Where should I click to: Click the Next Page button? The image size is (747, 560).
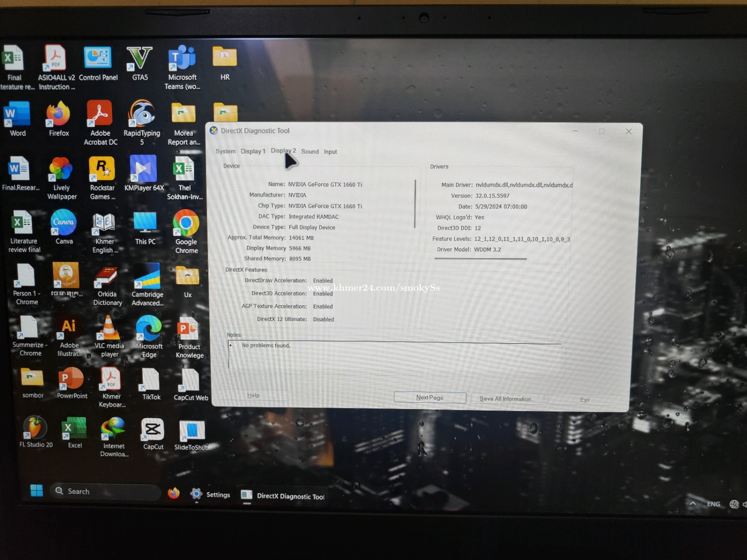[x=430, y=397]
